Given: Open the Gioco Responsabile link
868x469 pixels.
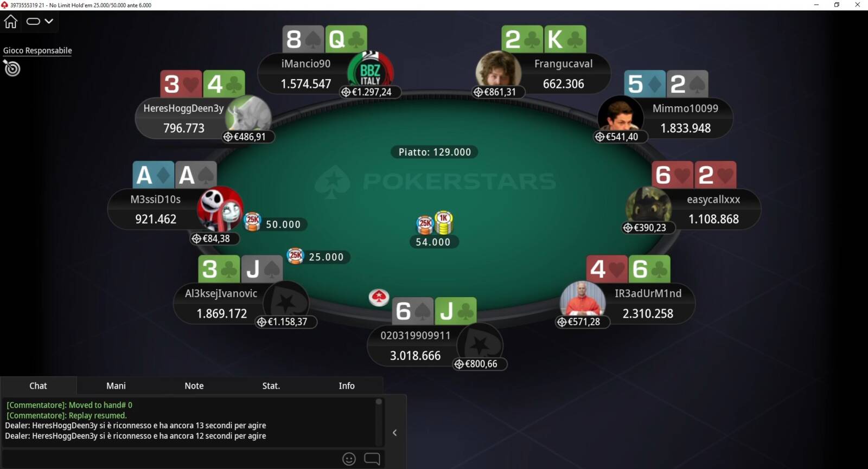Looking at the screenshot, I should point(37,50).
